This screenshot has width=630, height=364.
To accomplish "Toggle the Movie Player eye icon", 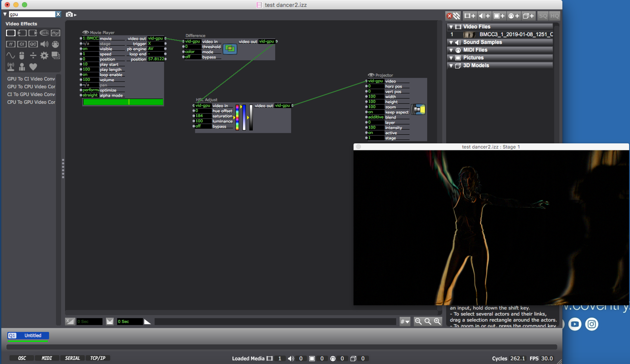I will pos(85,33).
